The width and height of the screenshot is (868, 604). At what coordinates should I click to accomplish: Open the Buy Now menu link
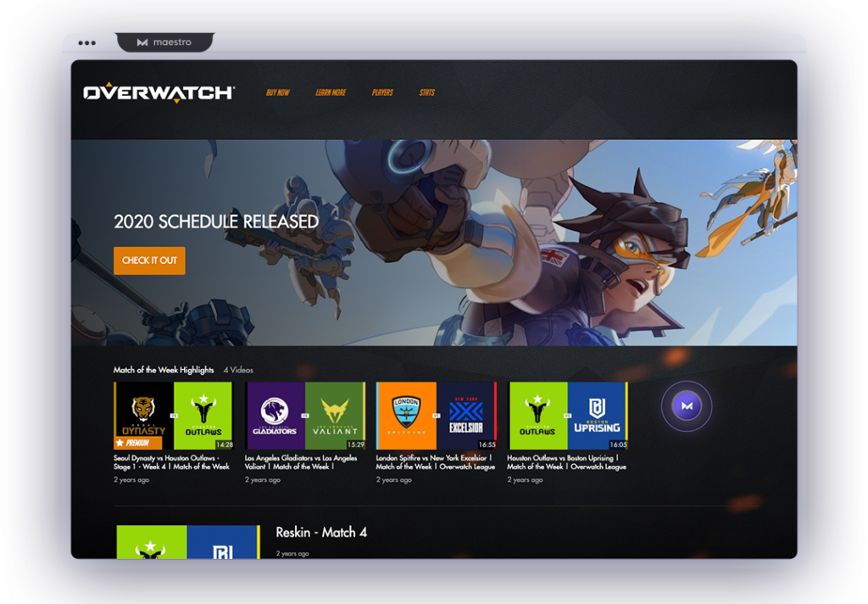click(278, 92)
